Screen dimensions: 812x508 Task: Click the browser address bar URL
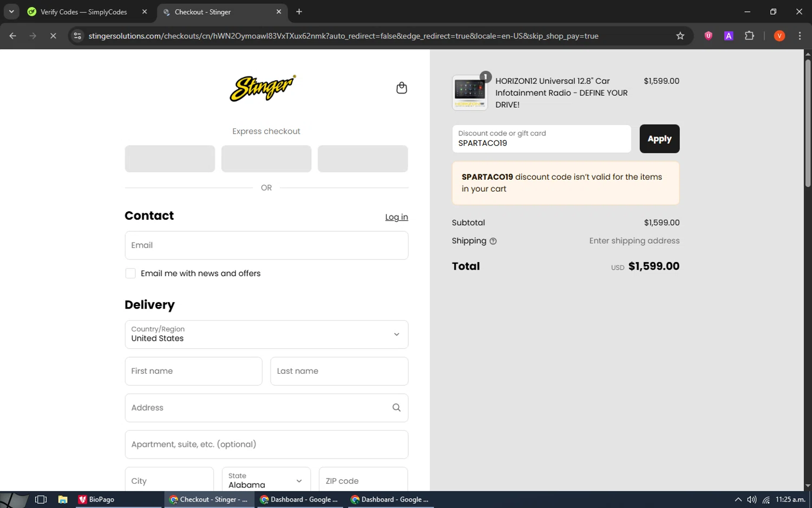click(x=343, y=36)
